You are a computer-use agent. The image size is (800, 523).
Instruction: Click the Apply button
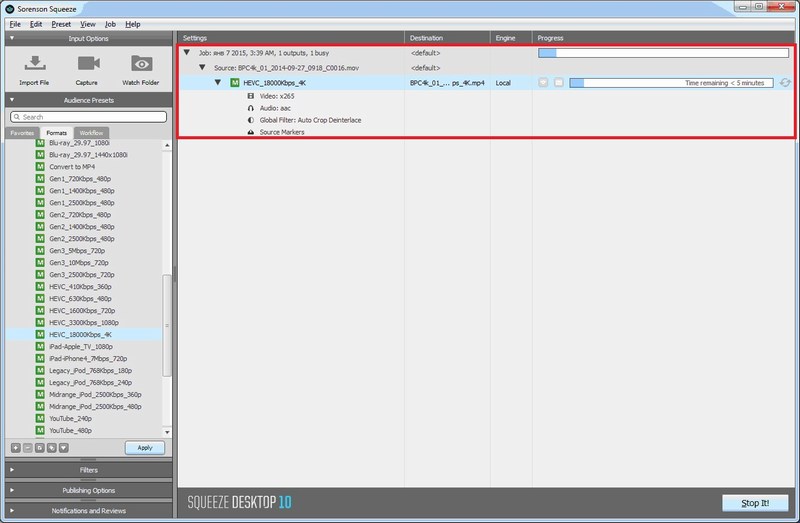point(145,447)
